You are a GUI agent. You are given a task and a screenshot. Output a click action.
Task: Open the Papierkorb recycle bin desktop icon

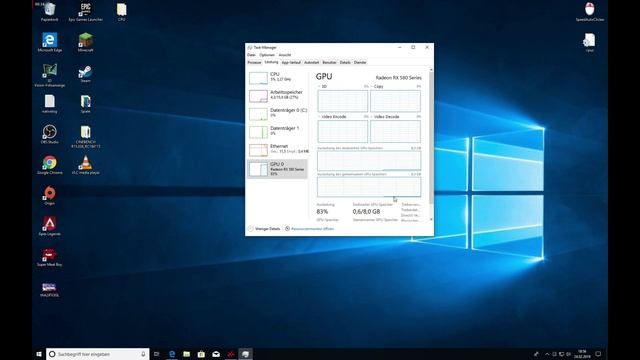tap(49, 11)
